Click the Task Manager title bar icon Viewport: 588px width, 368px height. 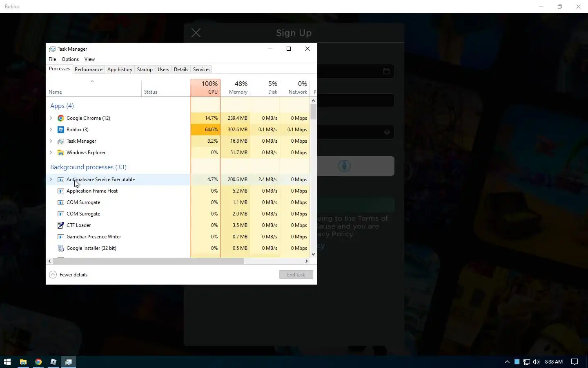[52, 49]
